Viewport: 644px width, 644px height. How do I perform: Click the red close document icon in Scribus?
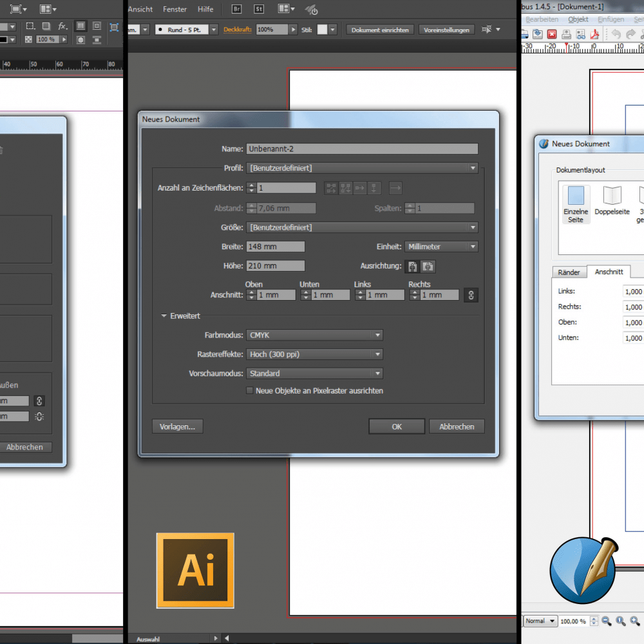pyautogui.click(x=551, y=34)
